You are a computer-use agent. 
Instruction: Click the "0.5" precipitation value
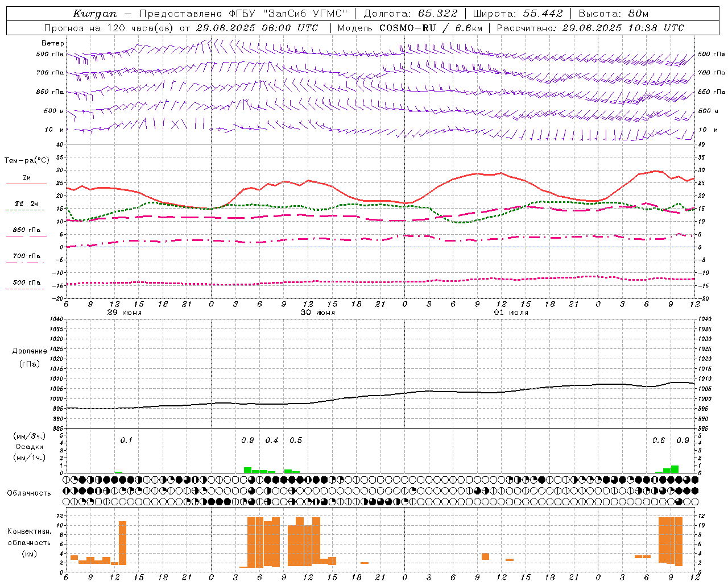(x=296, y=440)
